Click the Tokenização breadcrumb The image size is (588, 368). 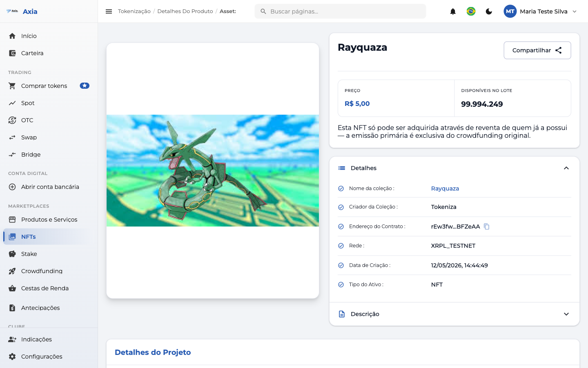click(x=134, y=11)
